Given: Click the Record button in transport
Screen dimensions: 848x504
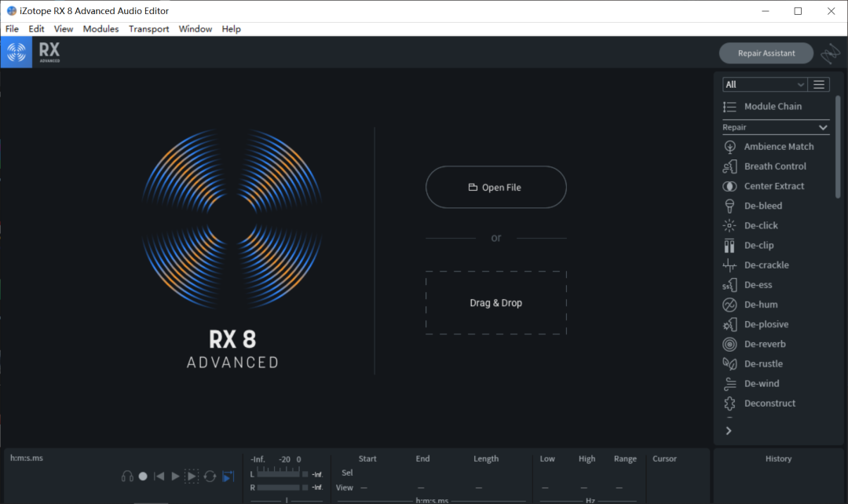Looking at the screenshot, I should [x=143, y=477].
